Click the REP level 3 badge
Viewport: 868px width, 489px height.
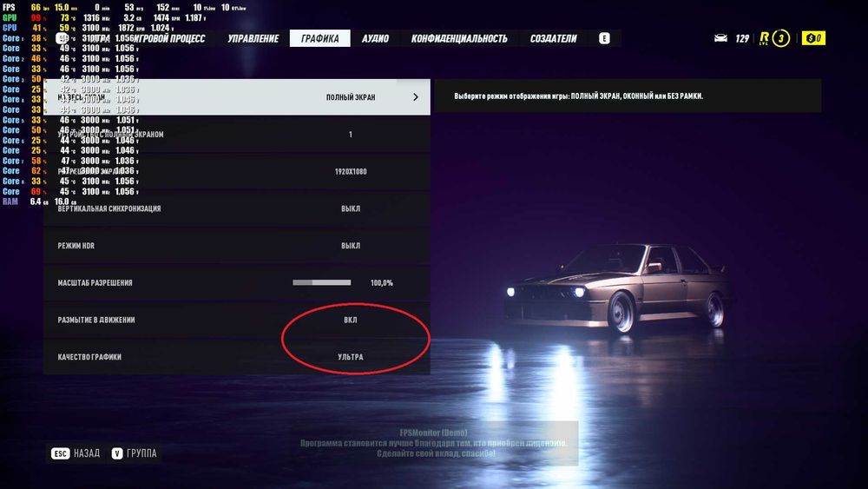pos(780,38)
